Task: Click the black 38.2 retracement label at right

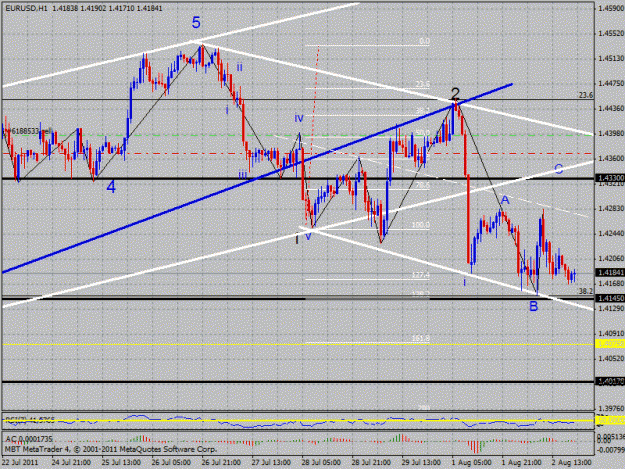Action: tap(586, 292)
